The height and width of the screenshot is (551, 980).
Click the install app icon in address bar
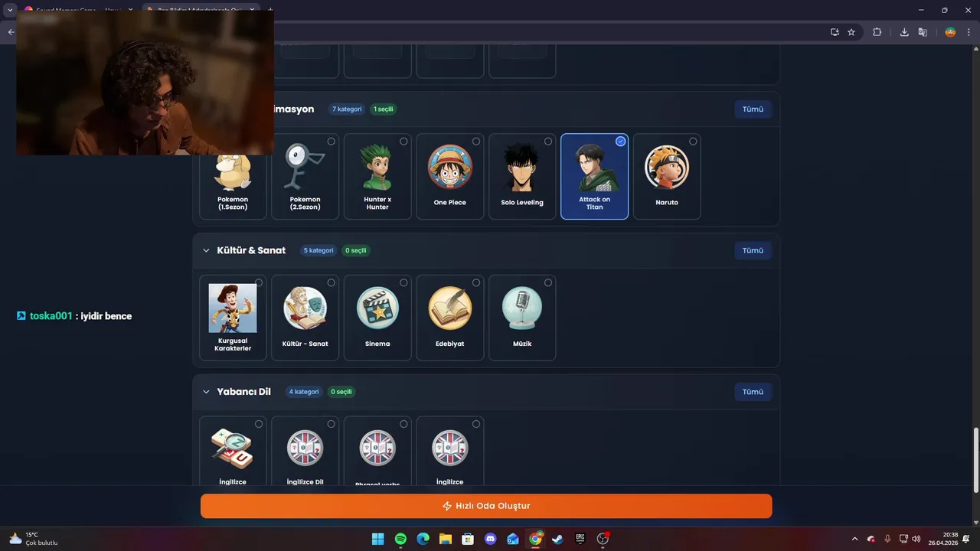[x=835, y=32]
